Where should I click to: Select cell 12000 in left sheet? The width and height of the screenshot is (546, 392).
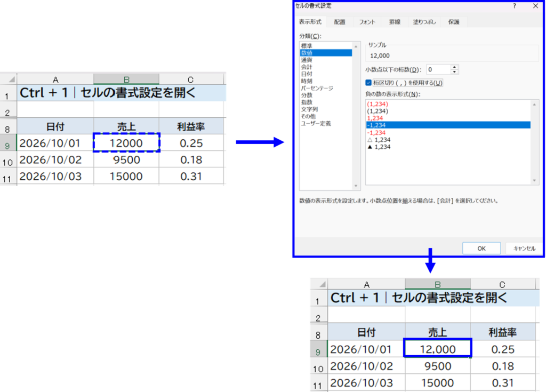click(x=126, y=143)
